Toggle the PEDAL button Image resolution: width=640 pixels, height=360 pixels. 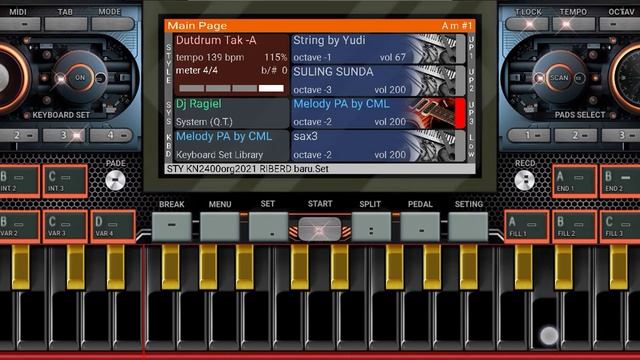420,227
